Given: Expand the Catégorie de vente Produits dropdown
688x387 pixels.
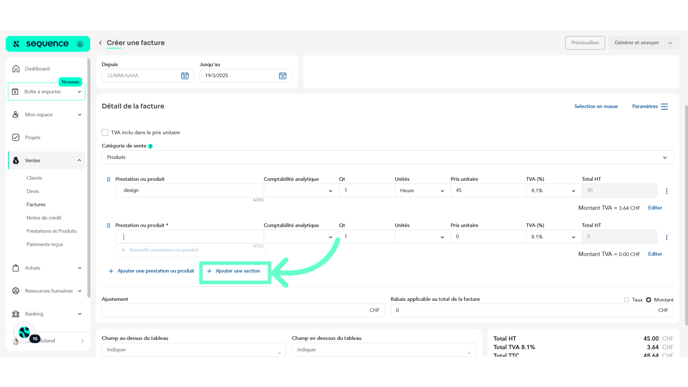Looking at the screenshot, I should click(x=387, y=158).
